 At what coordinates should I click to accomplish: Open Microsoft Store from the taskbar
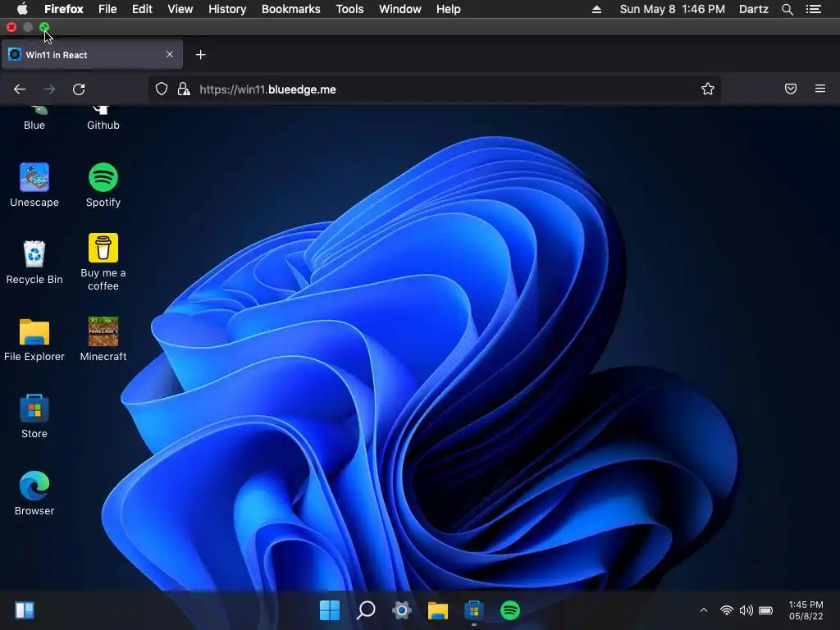pos(473,610)
